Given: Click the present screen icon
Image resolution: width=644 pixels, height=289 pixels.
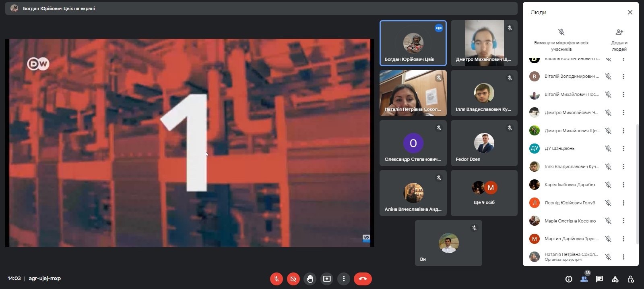Looking at the screenshot, I should coord(327,279).
